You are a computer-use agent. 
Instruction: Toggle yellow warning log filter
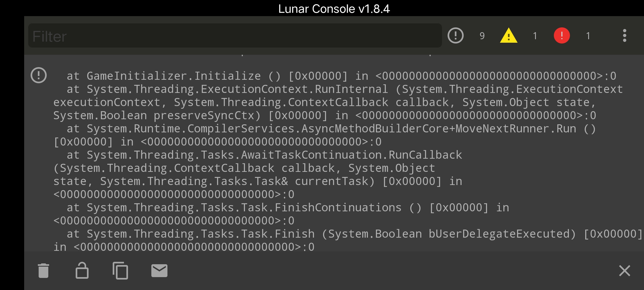click(509, 35)
